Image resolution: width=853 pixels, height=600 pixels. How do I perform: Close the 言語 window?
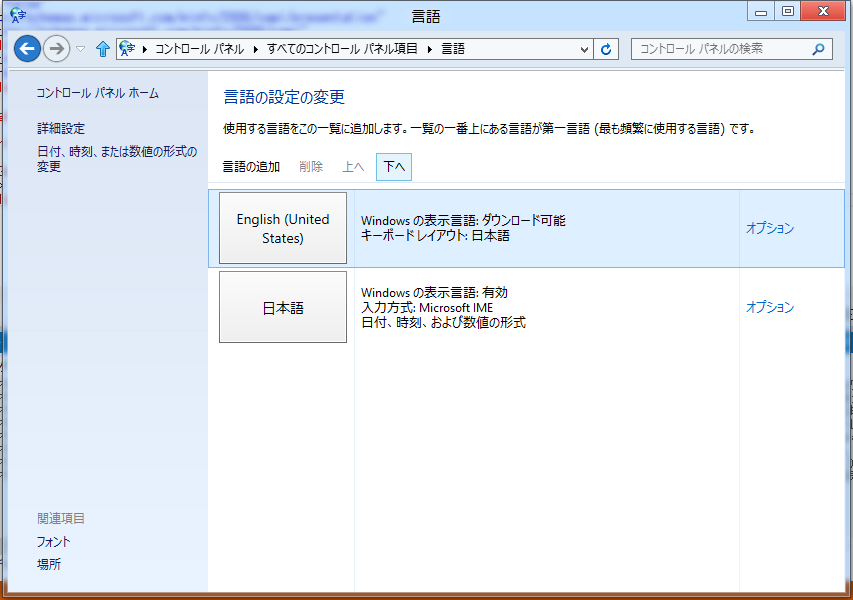coord(823,11)
